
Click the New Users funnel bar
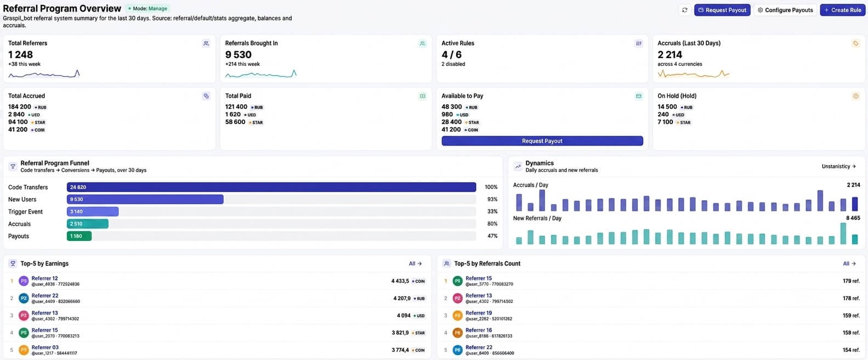[x=145, y=199]
